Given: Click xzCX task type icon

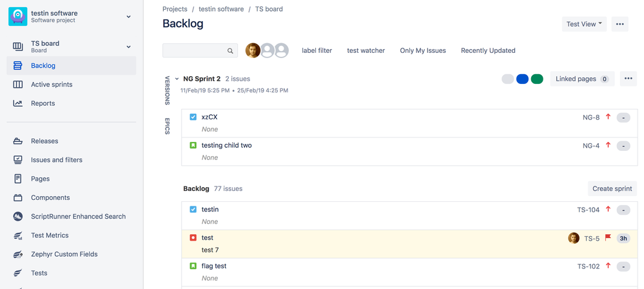Looking at the screenshot, I should click(193, 117).
